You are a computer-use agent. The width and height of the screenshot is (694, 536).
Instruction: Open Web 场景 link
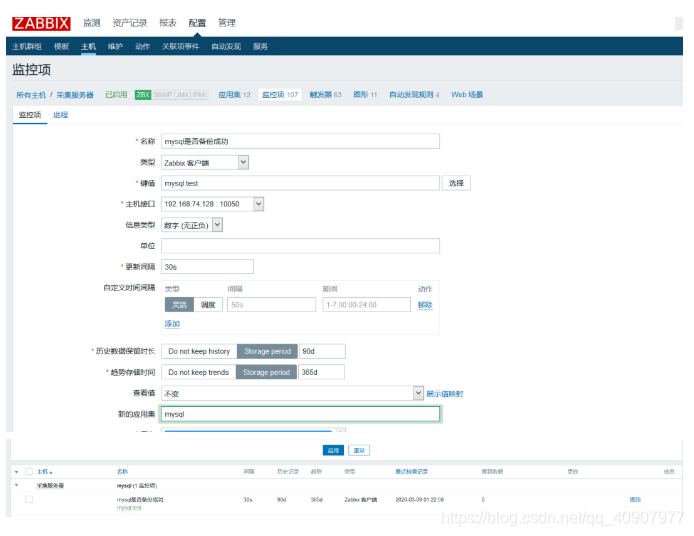[x=467, y=95]
